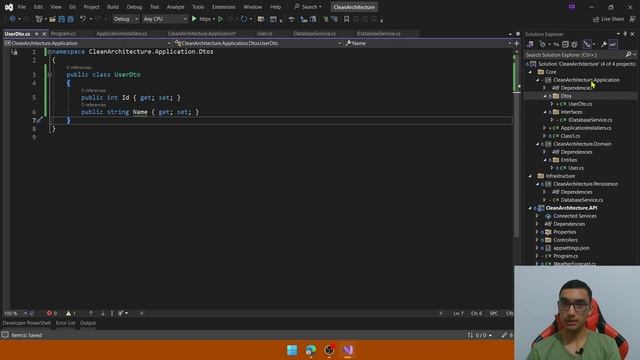Click the Open File folder icon in toolbar
Image resolution: width=640 pixels, height=360 pixels.
53,19
